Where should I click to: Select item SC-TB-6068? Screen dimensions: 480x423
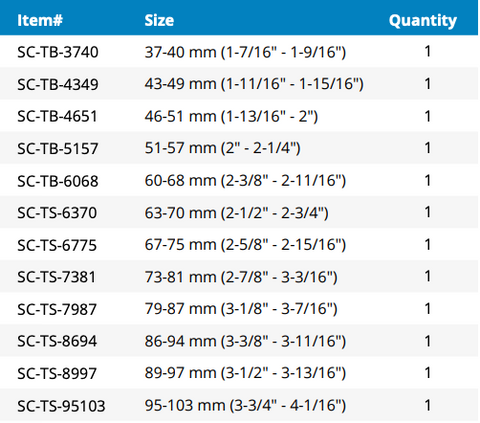[x=58, y=181]
